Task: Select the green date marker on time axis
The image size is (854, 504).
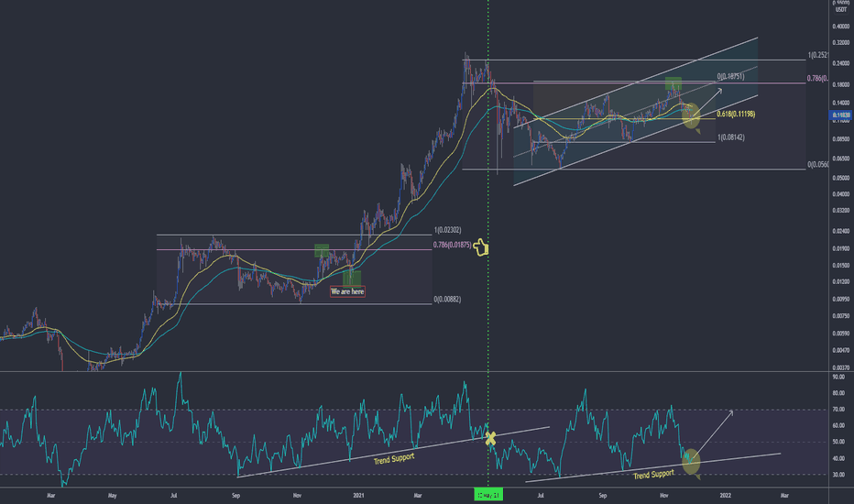Action: click(488, 495)
